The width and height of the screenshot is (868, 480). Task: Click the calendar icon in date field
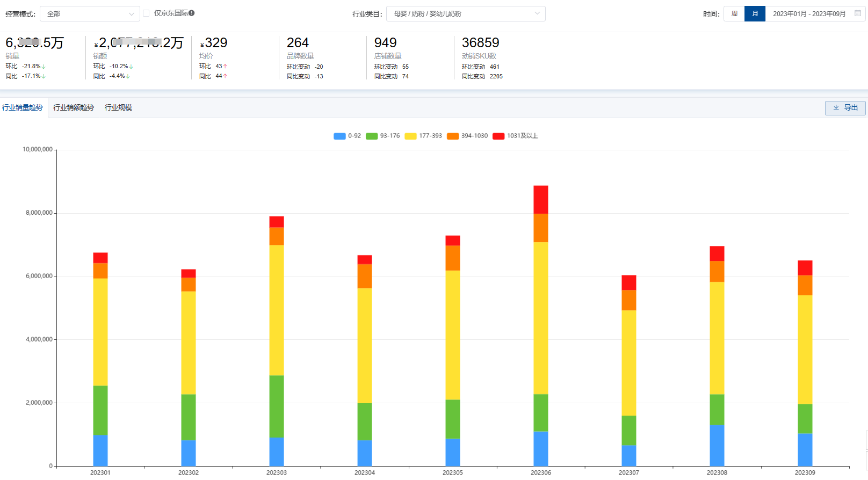pos(858,13)
